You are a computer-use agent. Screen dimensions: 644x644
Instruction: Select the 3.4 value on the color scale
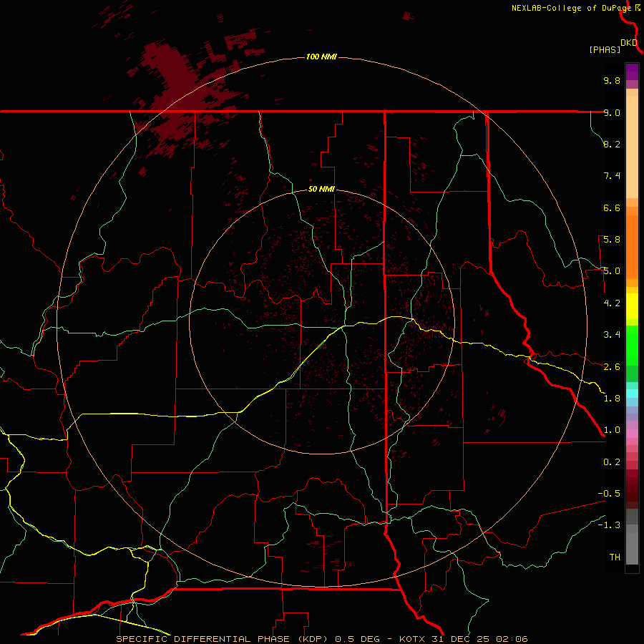[x=612, y=335]
